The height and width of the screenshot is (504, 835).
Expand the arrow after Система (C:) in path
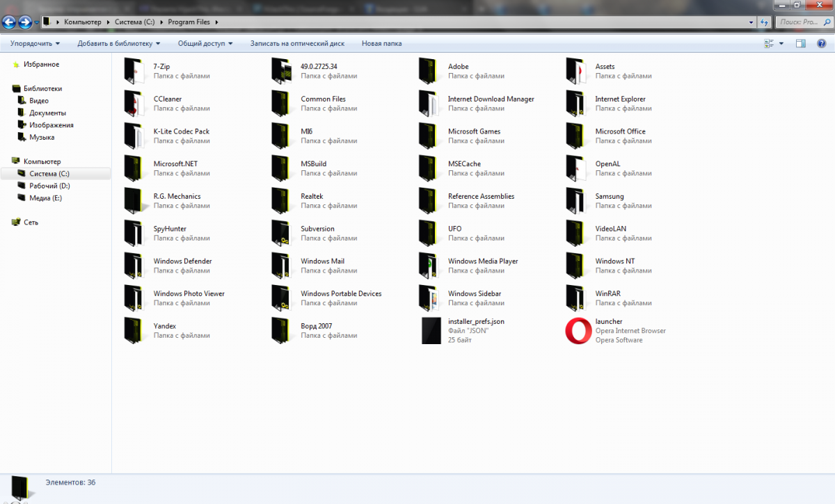tap(161, 22)
